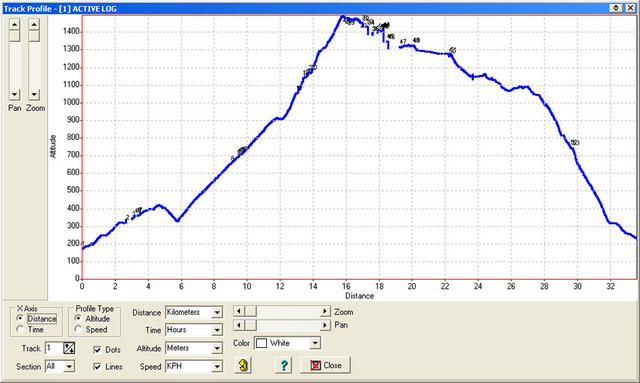Click the Track number input field
The height and width of the screenshot is (383, 640).
tap(53, 348)
